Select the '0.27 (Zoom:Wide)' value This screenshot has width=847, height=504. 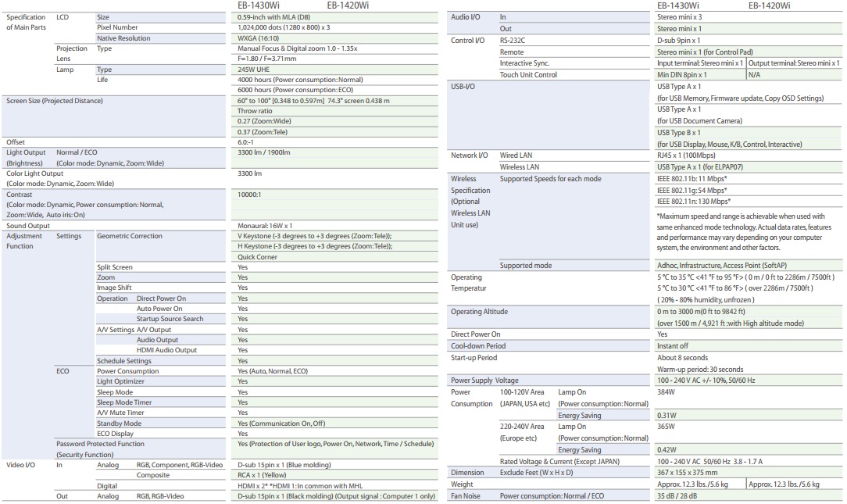[x=264, y=122]
